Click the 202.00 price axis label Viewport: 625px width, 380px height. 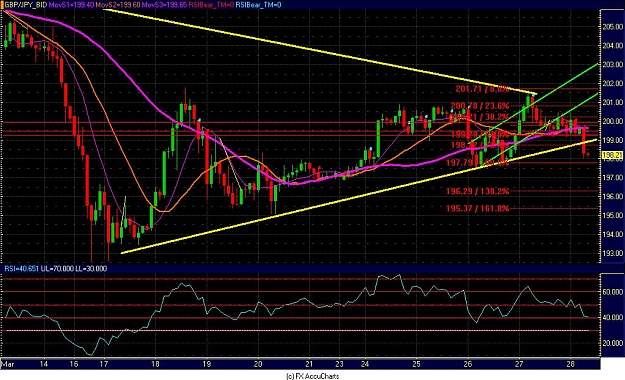(x=613, y=83)
